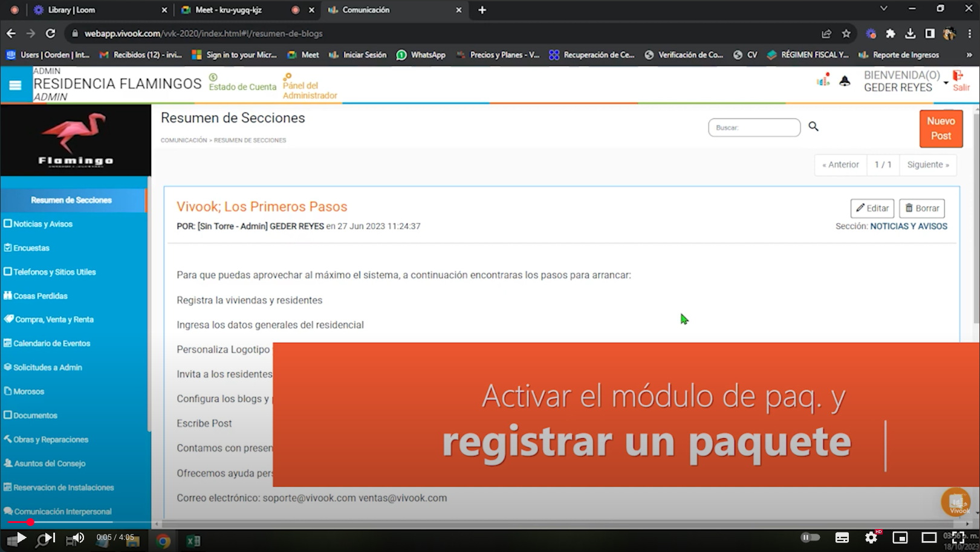This screenshot has height=552, width=980.
Task: Mute the video volume
Action: (78, 537)
